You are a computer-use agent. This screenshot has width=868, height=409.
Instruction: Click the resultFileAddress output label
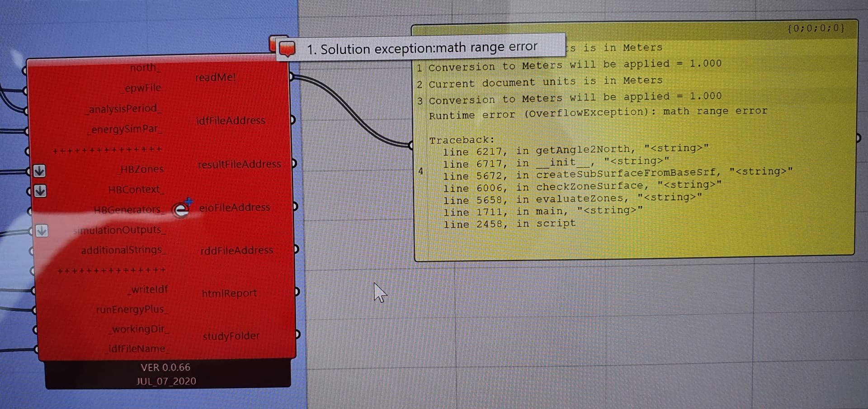tap(240, 164)
